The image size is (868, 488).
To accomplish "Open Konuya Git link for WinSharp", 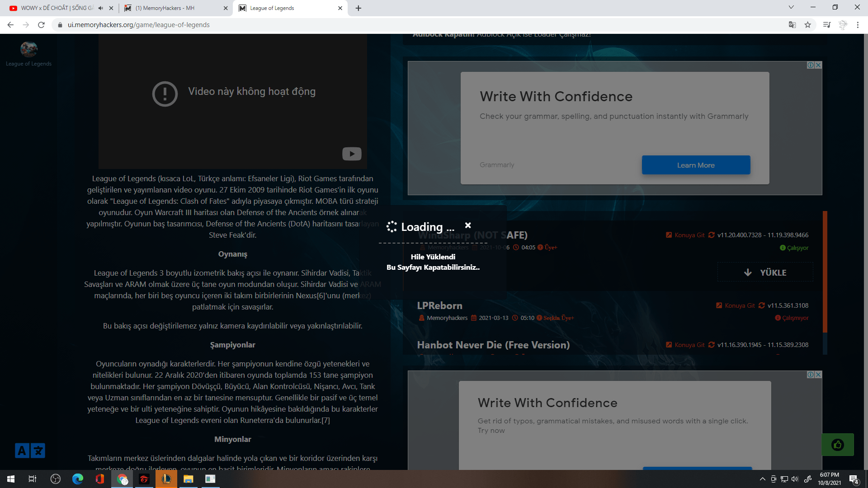I will click(x=685, y=235).
